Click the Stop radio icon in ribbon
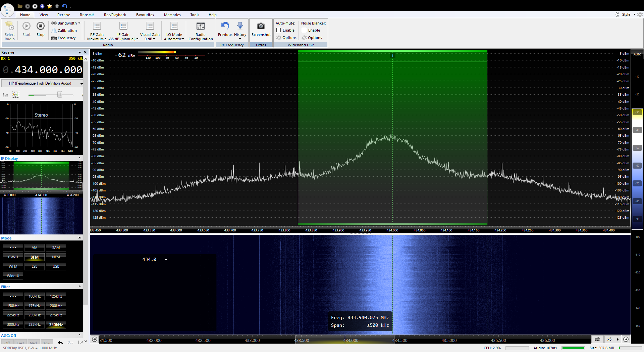 click(40, 27)
